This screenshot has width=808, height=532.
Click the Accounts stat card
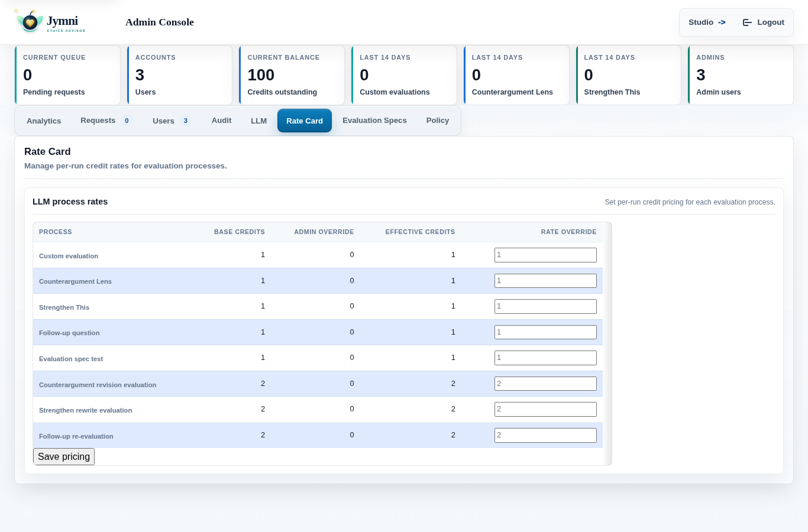click(x=180, y=75)
